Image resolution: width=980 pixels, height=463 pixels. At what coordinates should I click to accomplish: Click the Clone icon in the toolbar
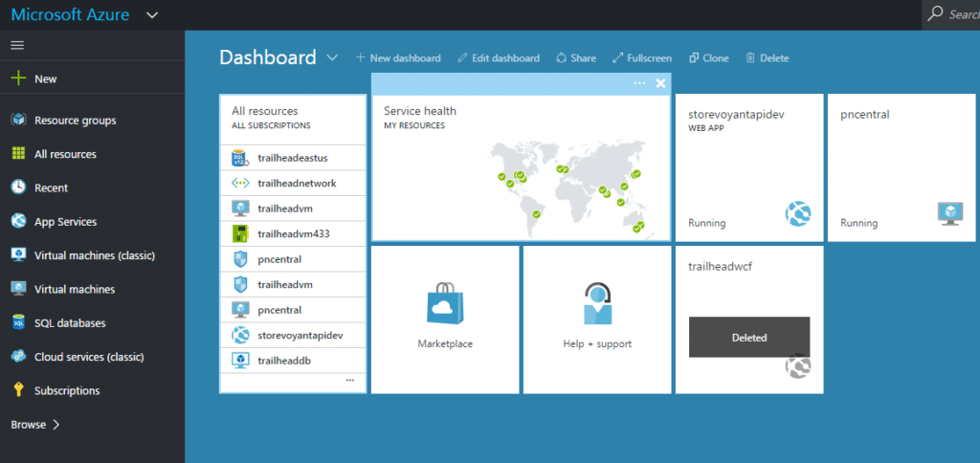pos(693,58)
